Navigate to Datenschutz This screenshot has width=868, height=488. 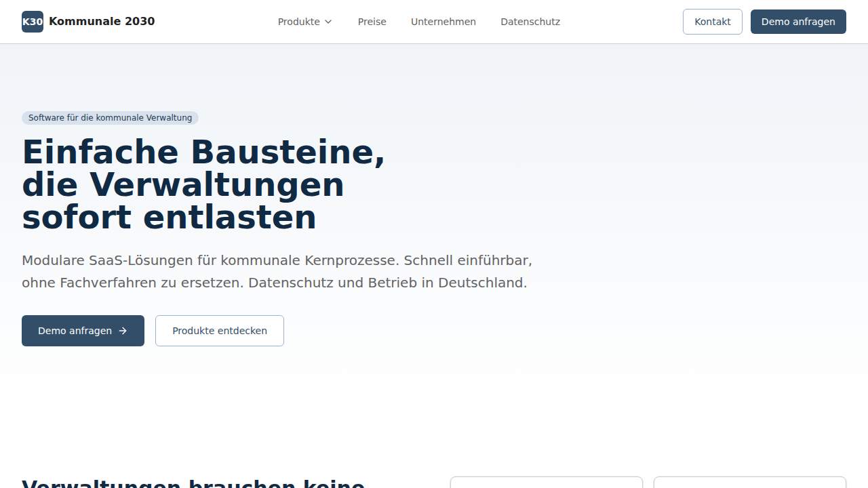530,22
